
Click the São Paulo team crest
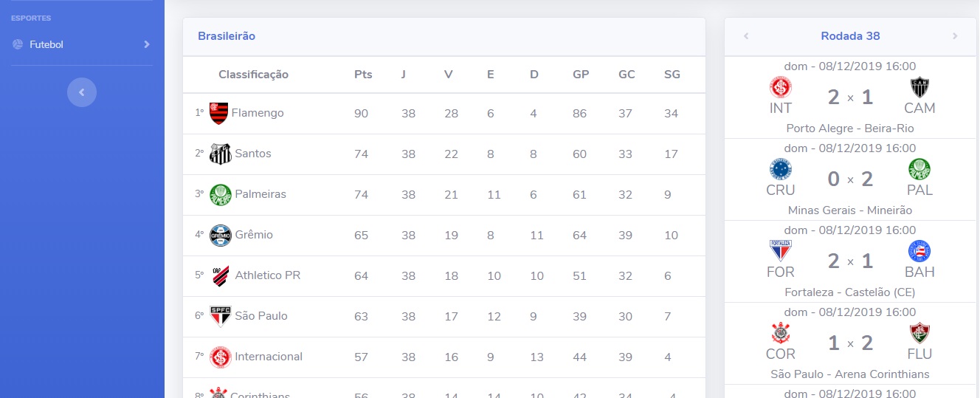click(x=220, y=317)
